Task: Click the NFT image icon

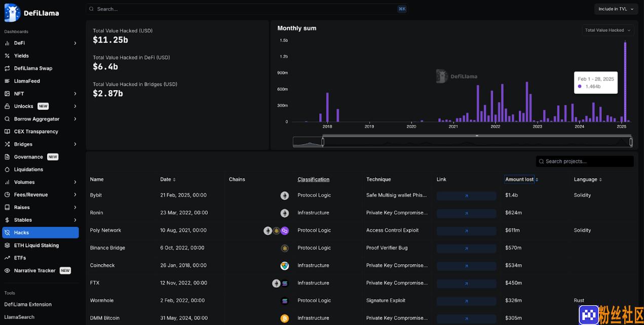Action: click(x=7, y=94)
